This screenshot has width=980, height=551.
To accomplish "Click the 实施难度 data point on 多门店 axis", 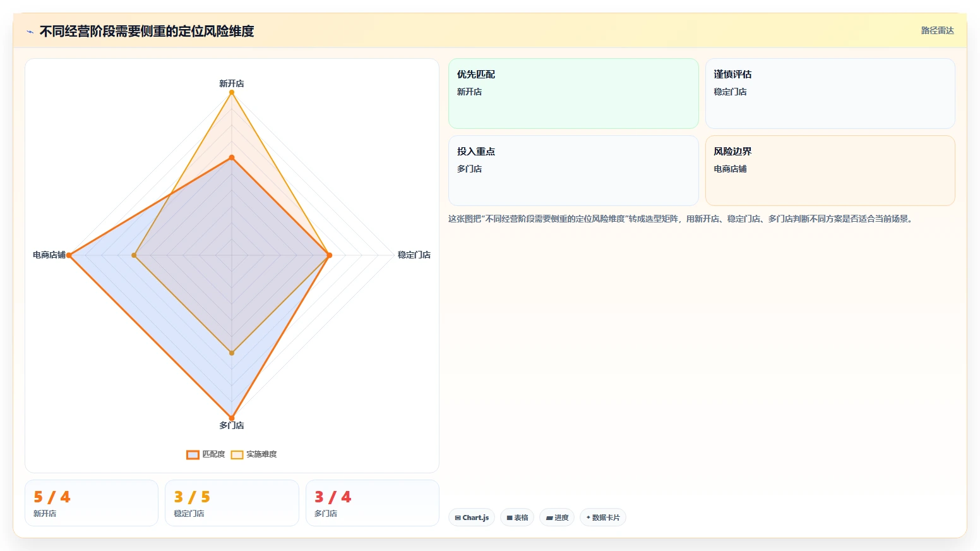I will click(x=232, y=353).
